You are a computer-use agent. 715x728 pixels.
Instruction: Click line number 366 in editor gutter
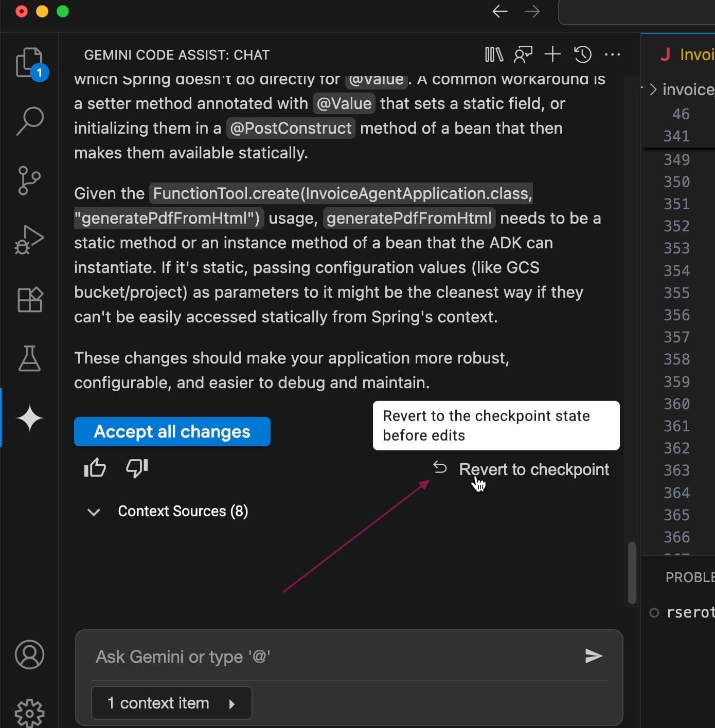point(676,537)
